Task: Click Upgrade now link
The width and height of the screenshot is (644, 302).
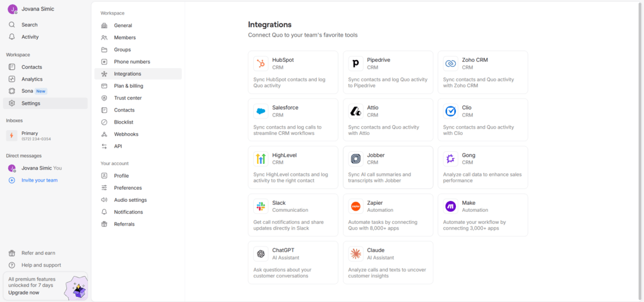Action: click(24, 293)
